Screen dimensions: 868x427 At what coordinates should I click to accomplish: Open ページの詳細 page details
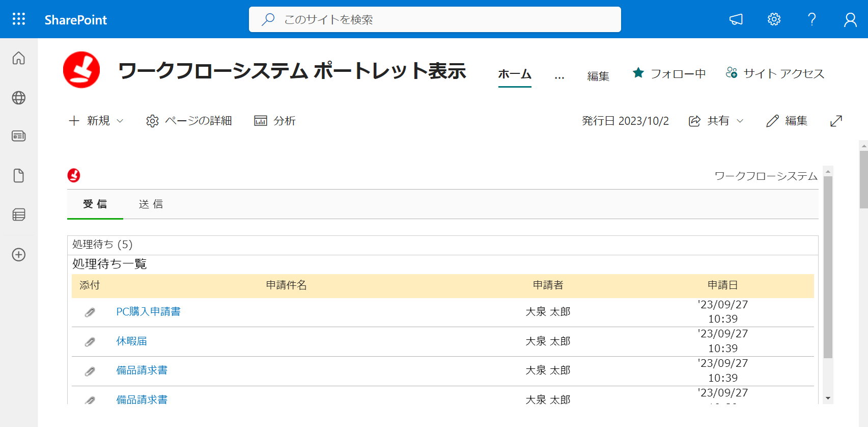189,121
